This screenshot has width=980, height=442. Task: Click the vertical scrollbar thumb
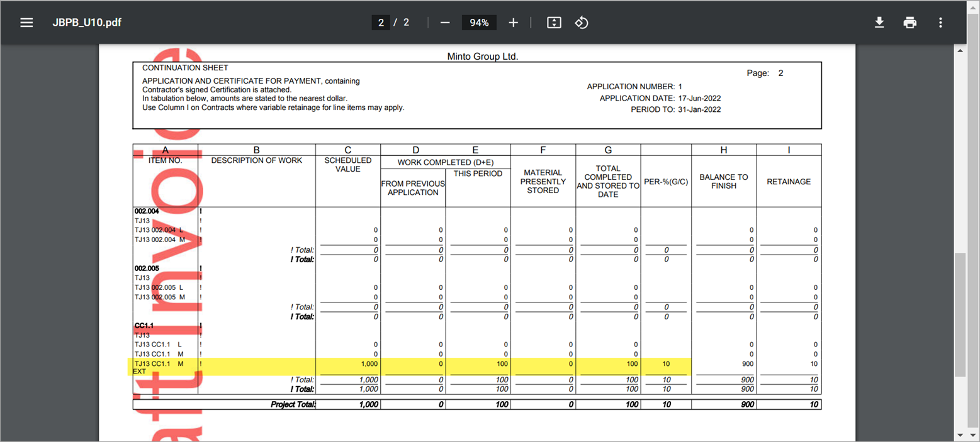[960, 314]
